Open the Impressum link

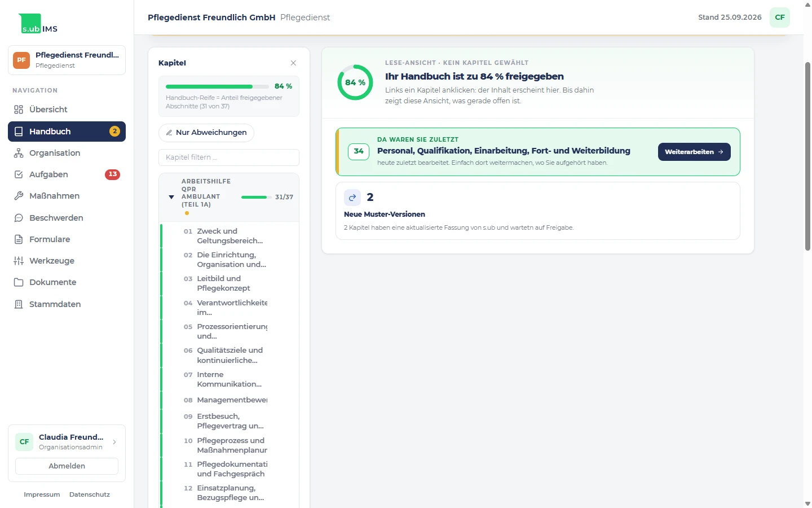coord(42,494)
